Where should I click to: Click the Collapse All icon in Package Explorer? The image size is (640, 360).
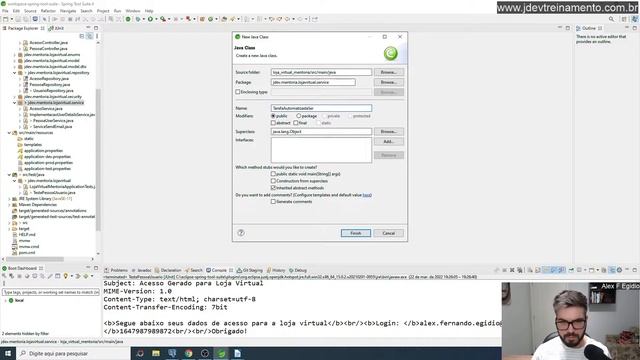(82, 36)
